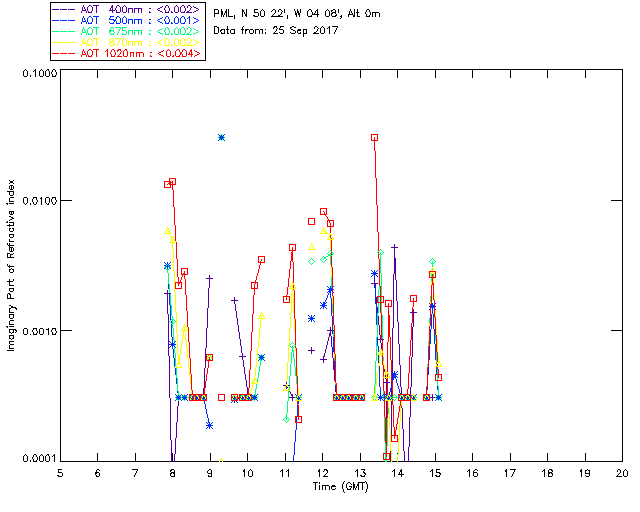Image resolution: width=640 pixels, height=512 pixels.
Task: Click the 'Time (GMT)' x-axis title
Action: point(341,486)
